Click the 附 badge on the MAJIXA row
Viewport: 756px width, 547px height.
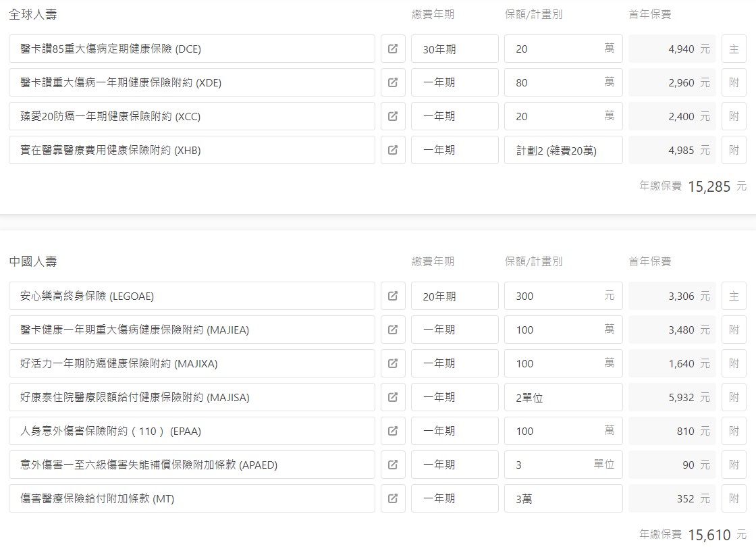pos(734,363)
